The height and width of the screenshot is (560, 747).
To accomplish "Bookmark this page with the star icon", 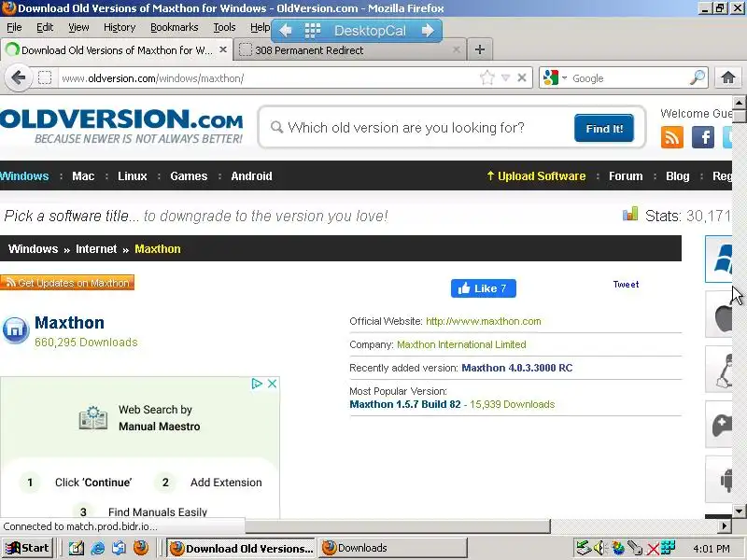I will pyautogui.click(x=486, y=77).
